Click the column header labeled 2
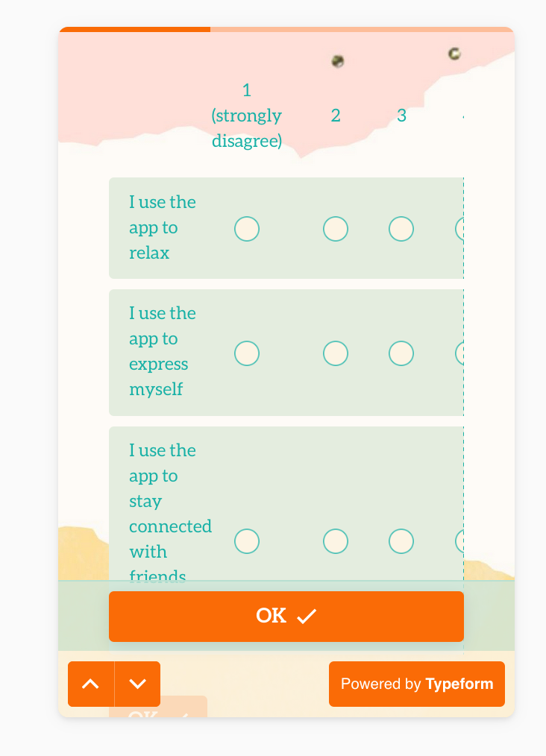546x756 pixels. [x=336, y=116]
